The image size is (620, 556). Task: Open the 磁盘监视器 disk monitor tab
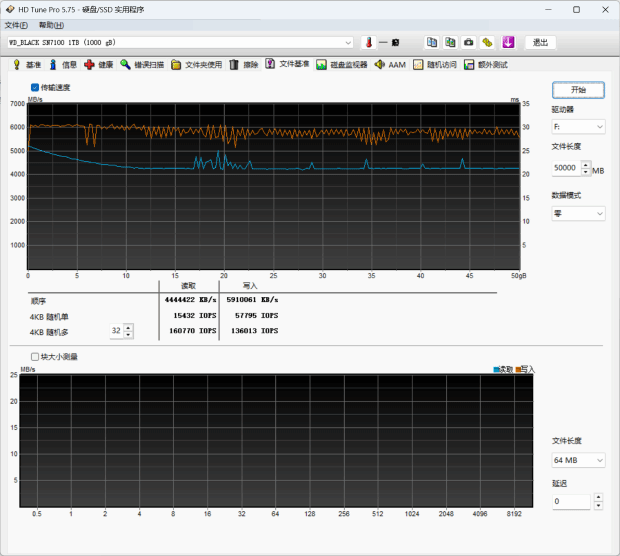click(x=342, y=64)
